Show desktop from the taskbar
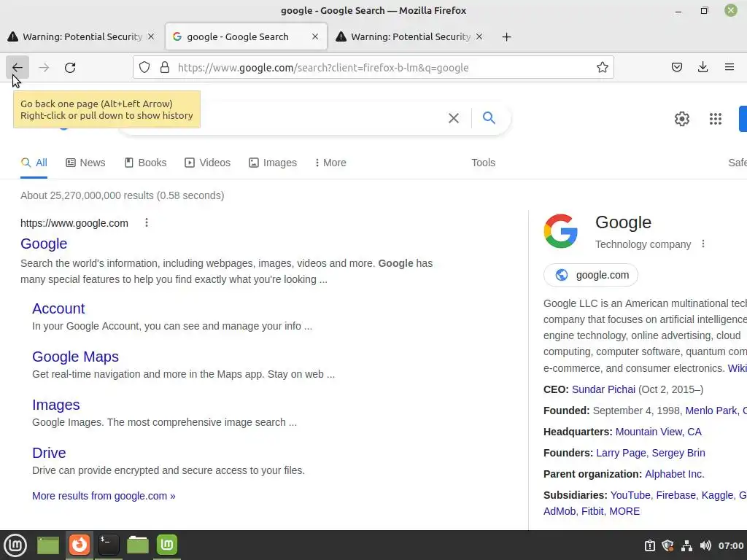 tap(48, 545)
